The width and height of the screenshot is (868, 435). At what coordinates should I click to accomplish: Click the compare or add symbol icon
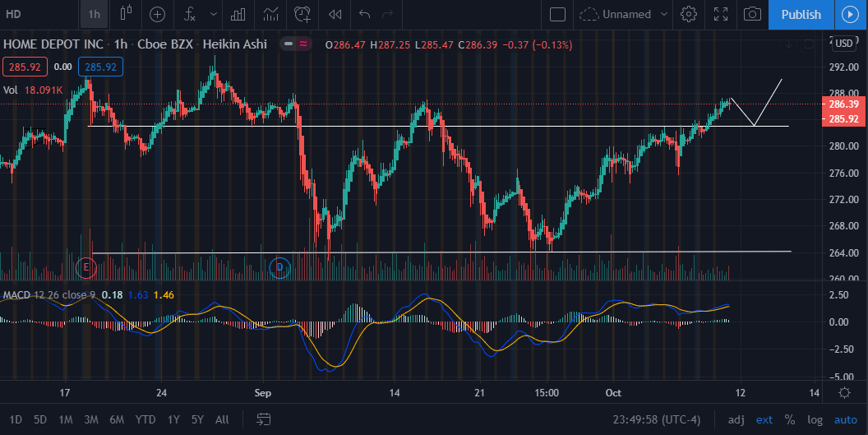(157, 15)
